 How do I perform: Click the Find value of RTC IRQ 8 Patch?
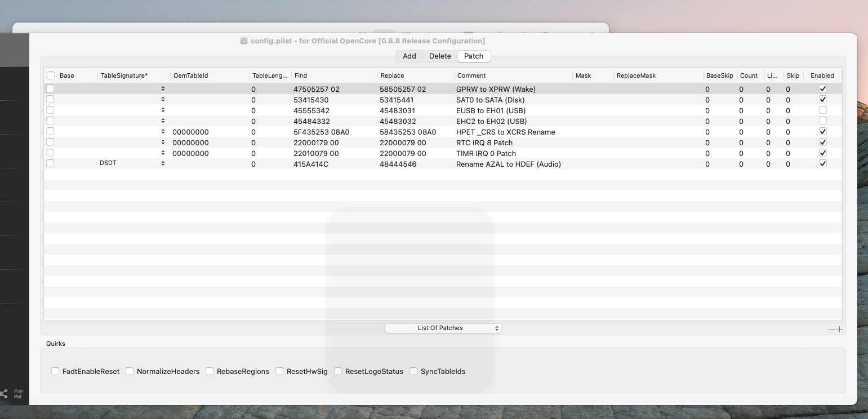(x=316, y=143)
